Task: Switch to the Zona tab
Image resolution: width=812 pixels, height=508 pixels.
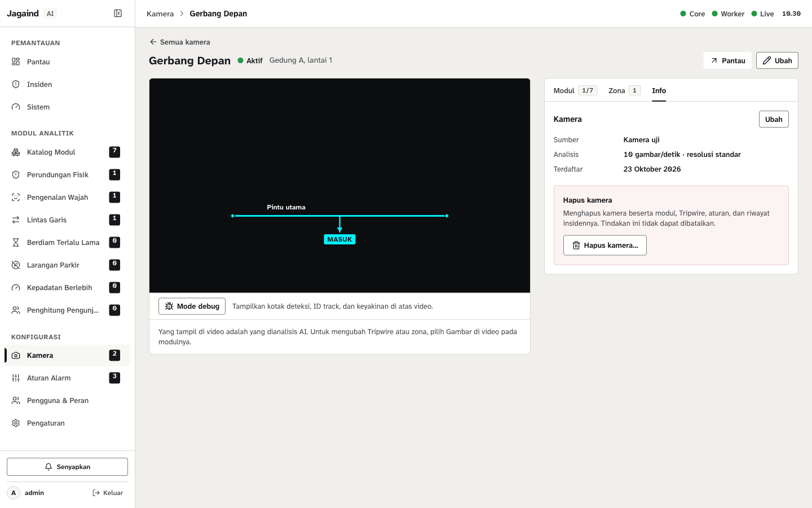Action: pyautogui.click(x=624, y=90)
